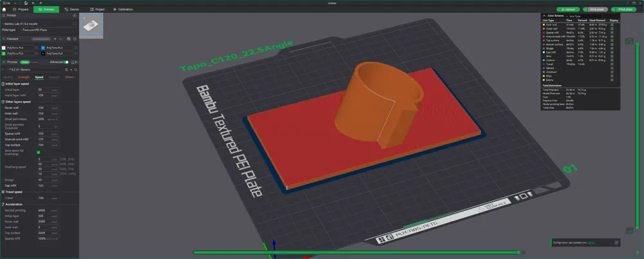
Task: Click the white filament color swatch
Action: coord(4,48)
